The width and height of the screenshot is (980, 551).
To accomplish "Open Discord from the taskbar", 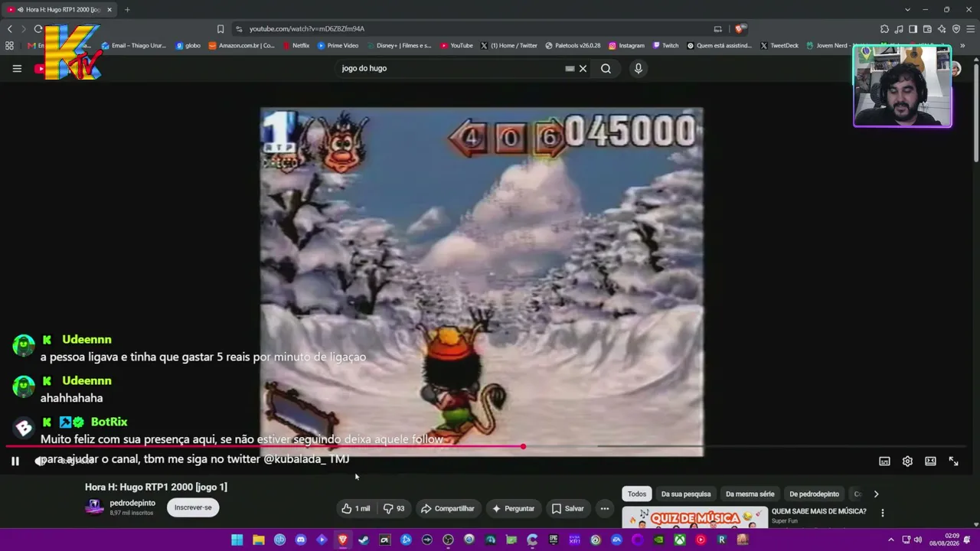I will (x=300, y=540).
